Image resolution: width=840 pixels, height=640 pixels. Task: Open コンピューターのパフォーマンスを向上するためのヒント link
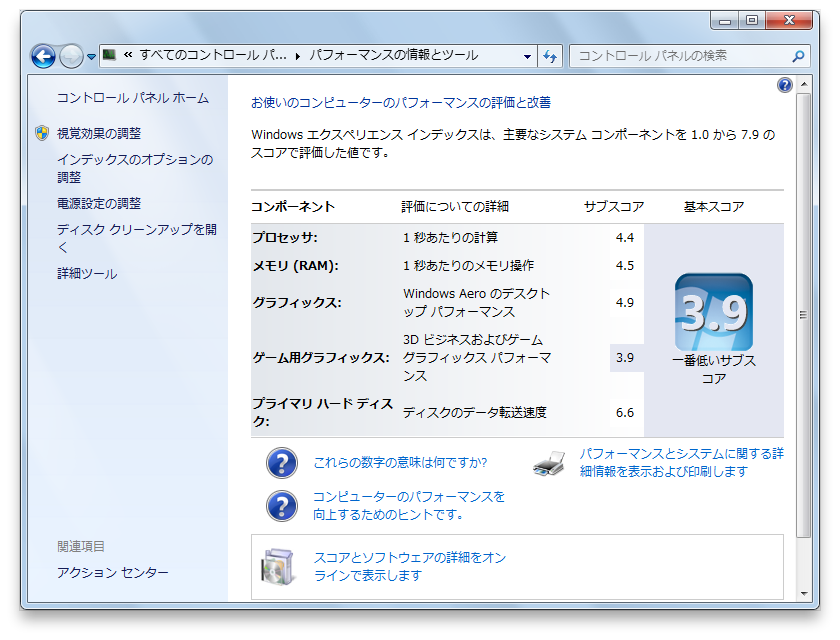click(409, 506)
